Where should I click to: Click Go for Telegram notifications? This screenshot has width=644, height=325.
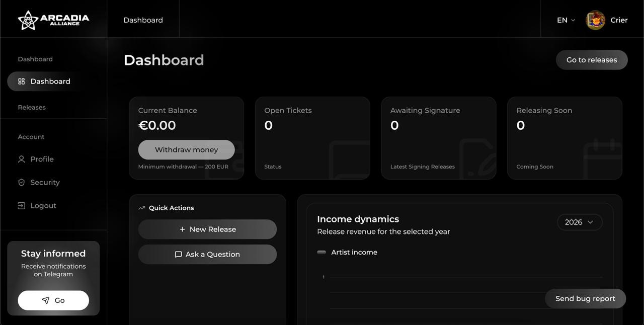pyautogui.click(x=53, y=300)
